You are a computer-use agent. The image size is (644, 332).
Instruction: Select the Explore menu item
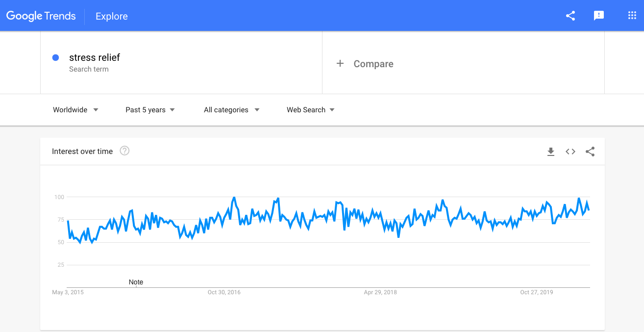(111, 16)
